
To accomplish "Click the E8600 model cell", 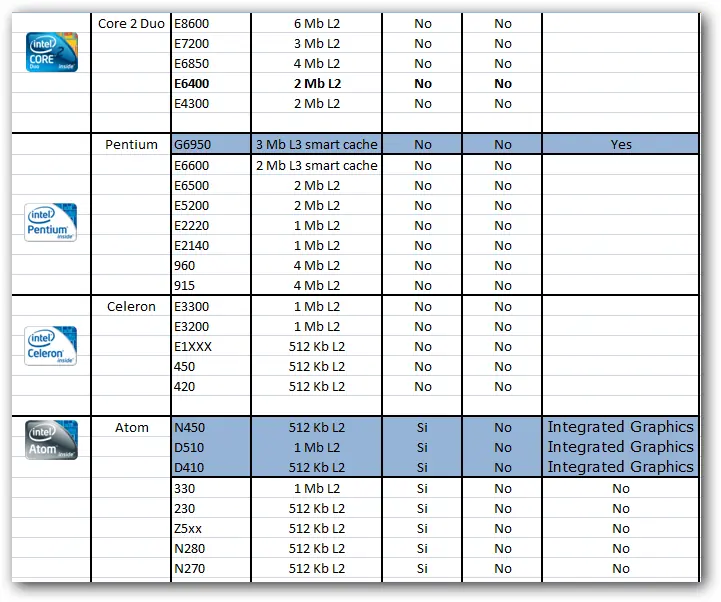I will [211, 23].
